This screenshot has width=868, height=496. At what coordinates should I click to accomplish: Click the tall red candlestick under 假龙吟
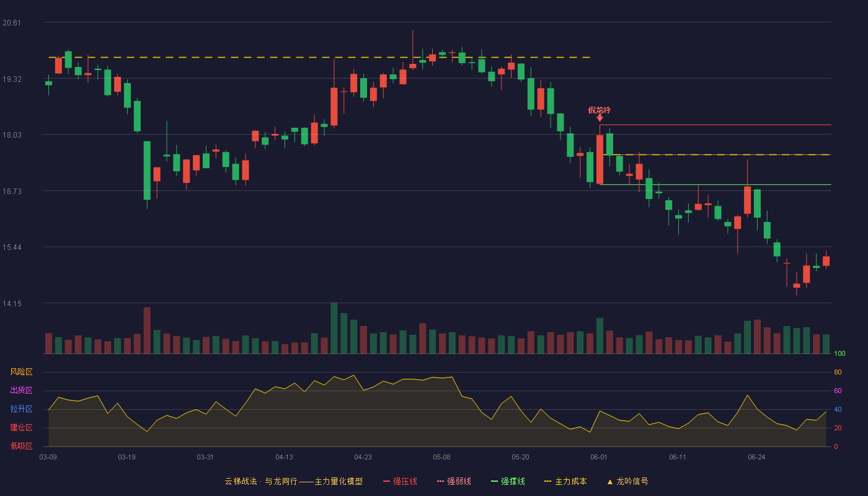coord(600,159)
